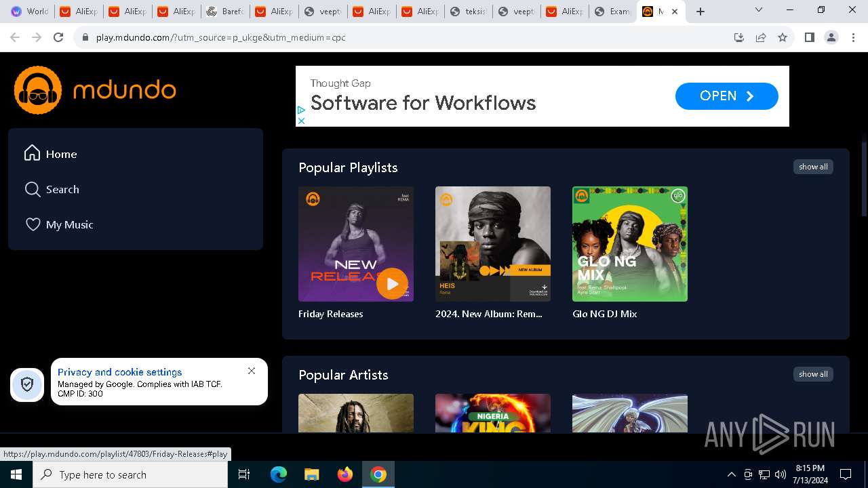Viewport: 868px width, 488px height.
Task: Switch to the Barefo tab
Action: coord(225,12)
